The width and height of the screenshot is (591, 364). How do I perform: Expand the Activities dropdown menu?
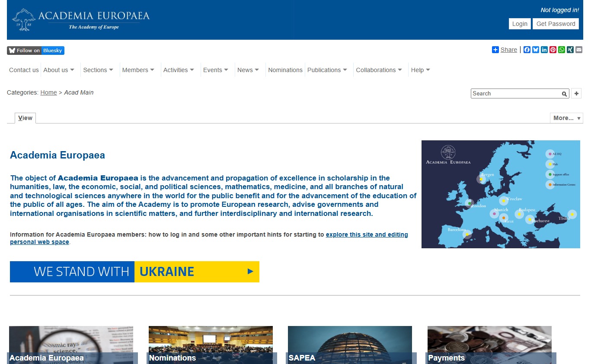pyautogui.click(x=179, y=70)
